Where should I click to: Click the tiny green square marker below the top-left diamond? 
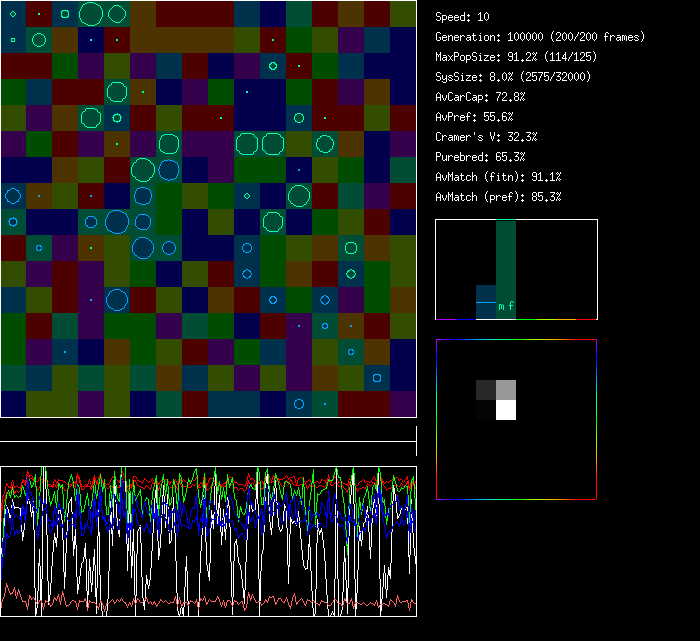[13, 40]
